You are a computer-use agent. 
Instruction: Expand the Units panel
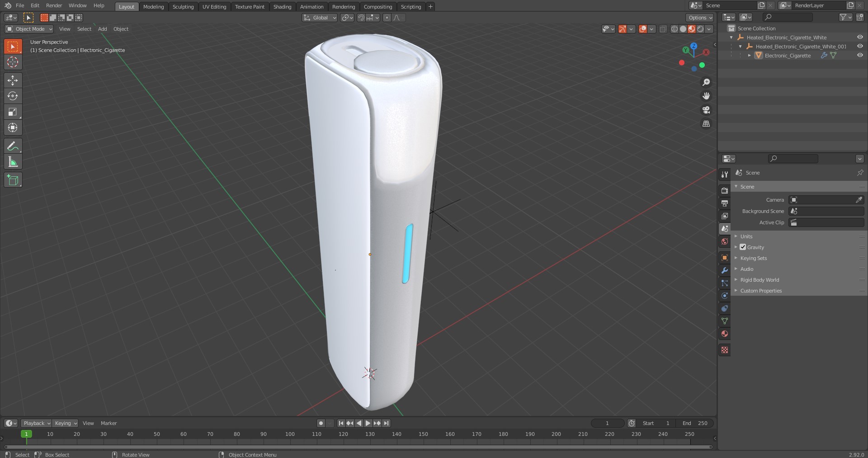point(746,236)
